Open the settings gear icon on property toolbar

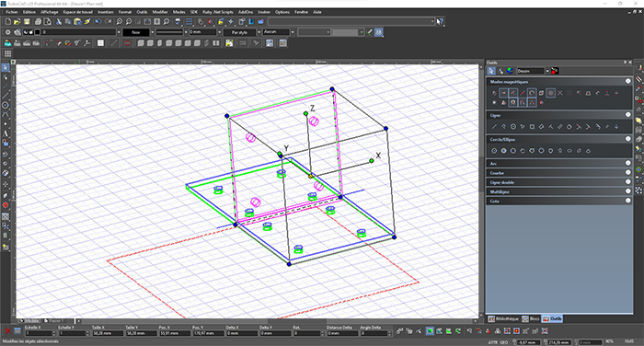click(x=7, y=32)
